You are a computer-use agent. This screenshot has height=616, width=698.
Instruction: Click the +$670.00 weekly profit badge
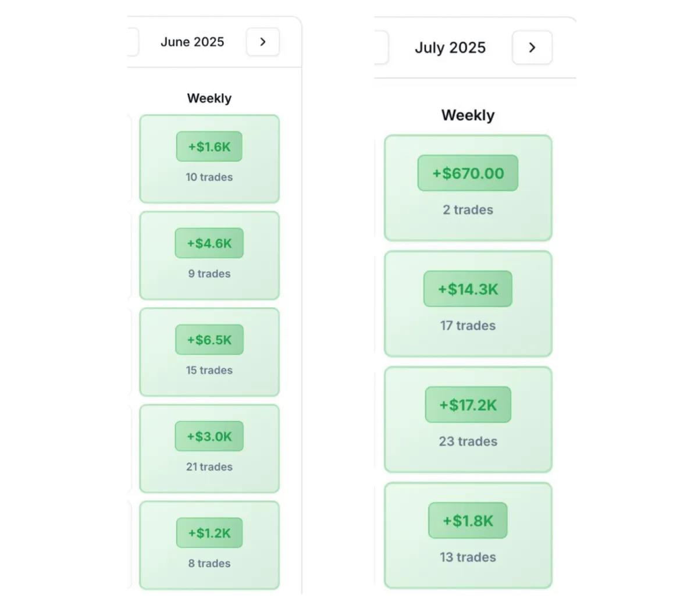(468, 173)
